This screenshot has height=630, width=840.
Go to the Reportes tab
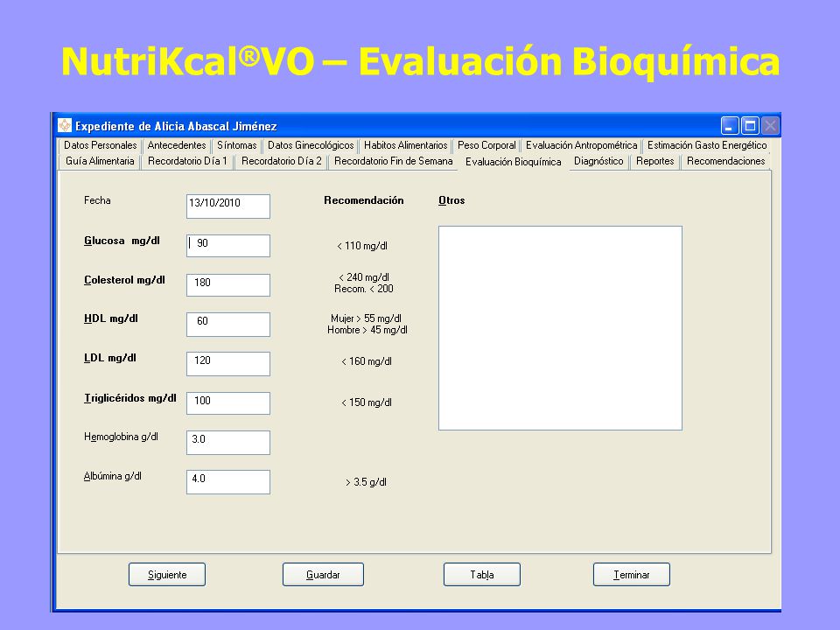click(654, 161)
